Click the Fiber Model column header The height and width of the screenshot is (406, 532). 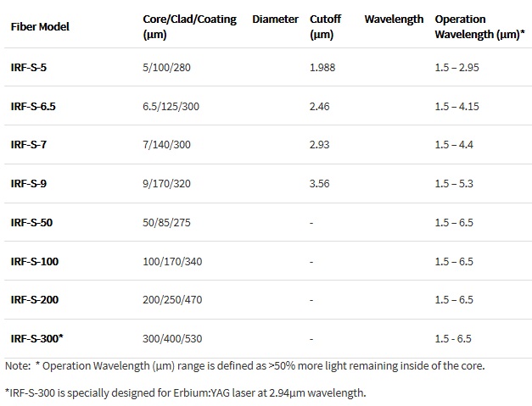[x=40, y=27]
